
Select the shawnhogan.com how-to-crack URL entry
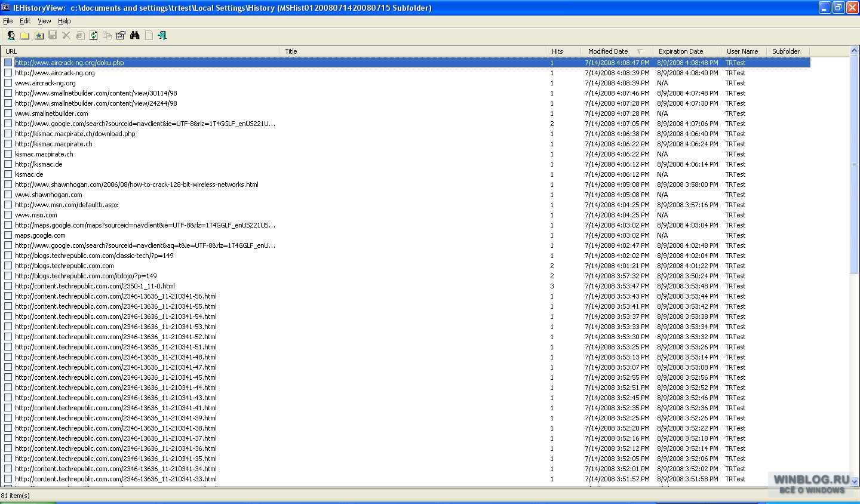pyautogui.click(x=137, y=185)
